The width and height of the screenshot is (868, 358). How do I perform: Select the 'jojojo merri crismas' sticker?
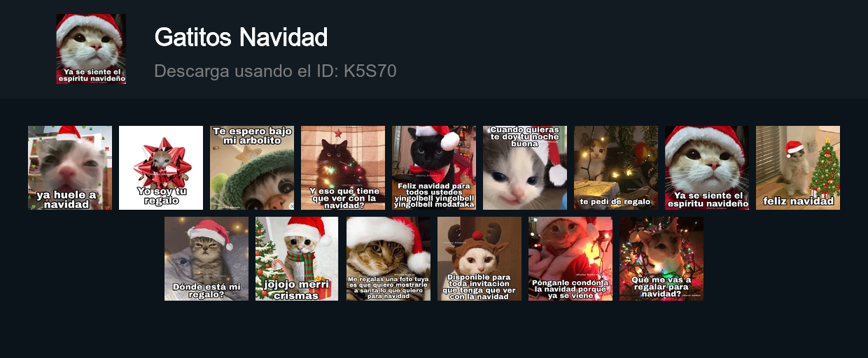coord(297,259)
